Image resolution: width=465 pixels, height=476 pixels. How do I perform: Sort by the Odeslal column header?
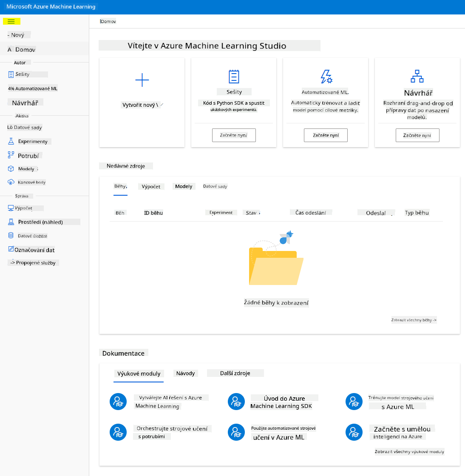point(376,213)
